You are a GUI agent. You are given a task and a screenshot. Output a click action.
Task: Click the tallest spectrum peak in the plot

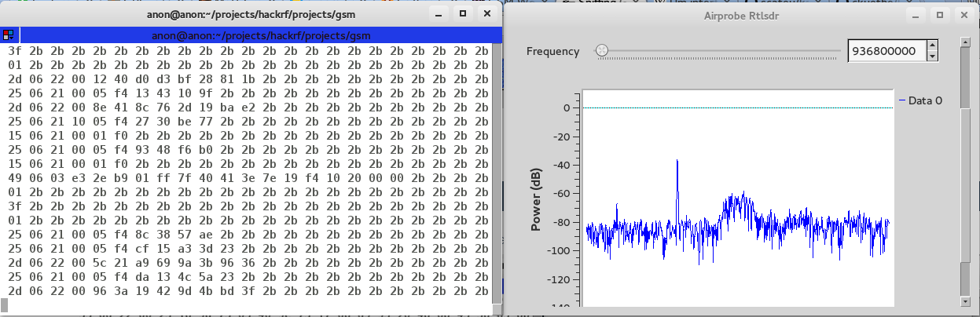(677, 161)
